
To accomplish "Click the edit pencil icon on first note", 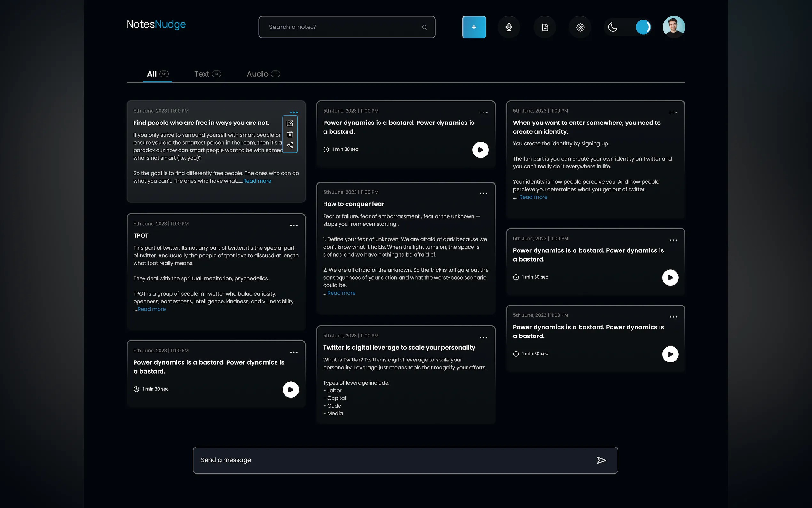I will 290,123.
